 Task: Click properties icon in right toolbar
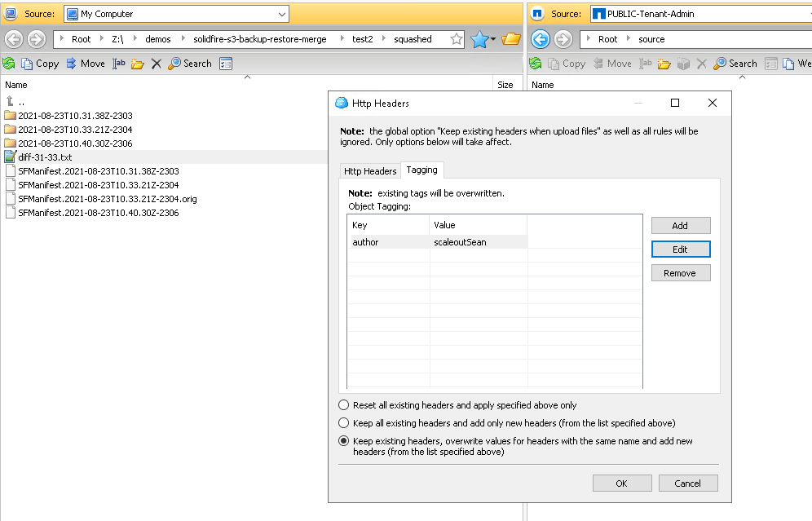coord(771,64)
